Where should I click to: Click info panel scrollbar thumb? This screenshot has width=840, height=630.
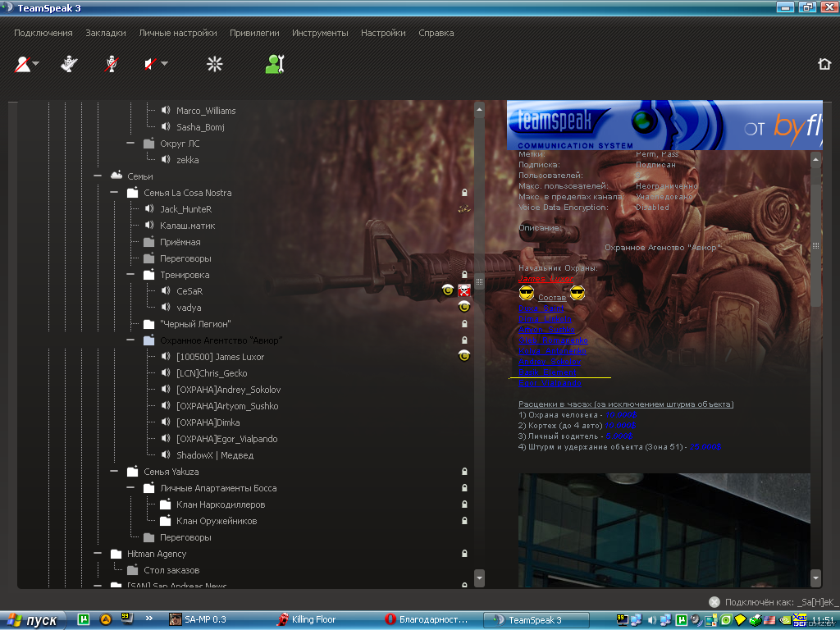815,245
